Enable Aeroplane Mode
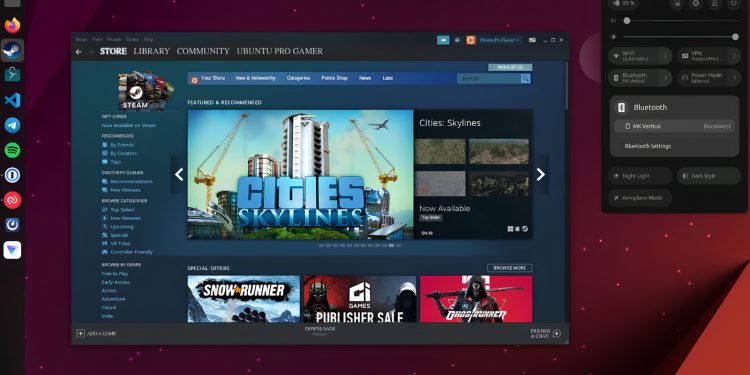 point(640,198)
